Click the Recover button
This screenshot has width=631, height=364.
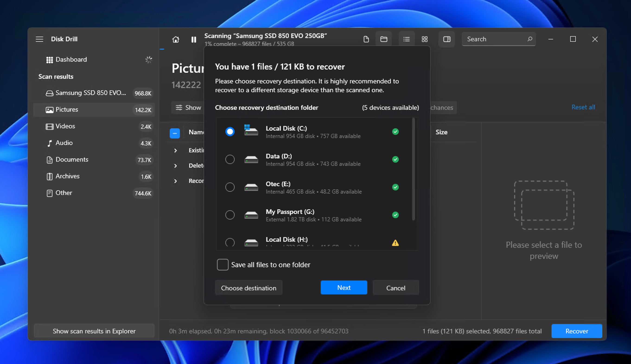click(x=577, y=331)
